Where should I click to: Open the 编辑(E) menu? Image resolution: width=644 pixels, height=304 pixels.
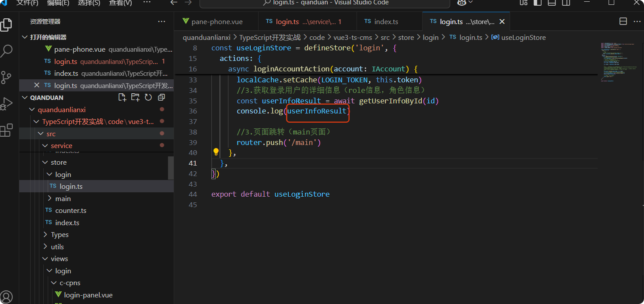coord(58,3)
